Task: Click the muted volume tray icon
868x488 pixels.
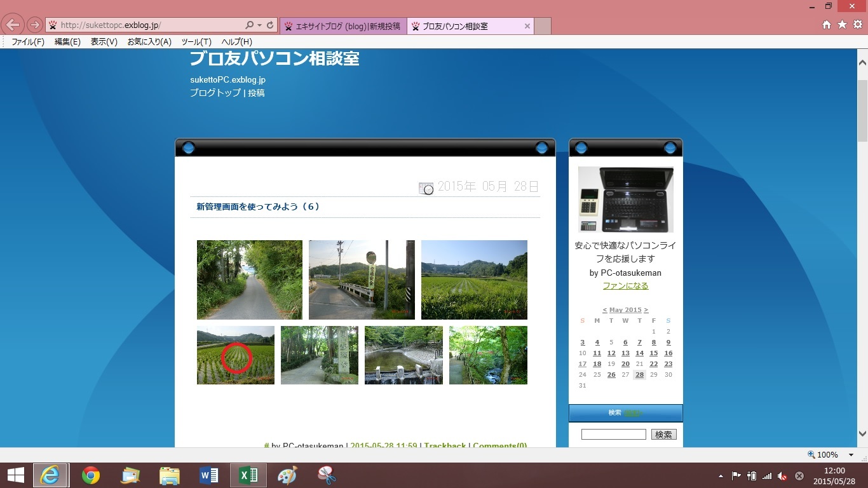Action: [x=783, y=476]
